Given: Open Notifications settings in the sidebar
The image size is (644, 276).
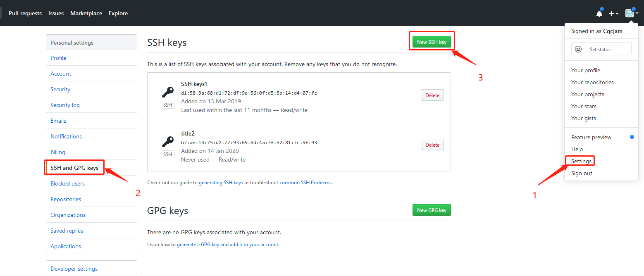Looking at the screenshot, I should tap(91, 136).
